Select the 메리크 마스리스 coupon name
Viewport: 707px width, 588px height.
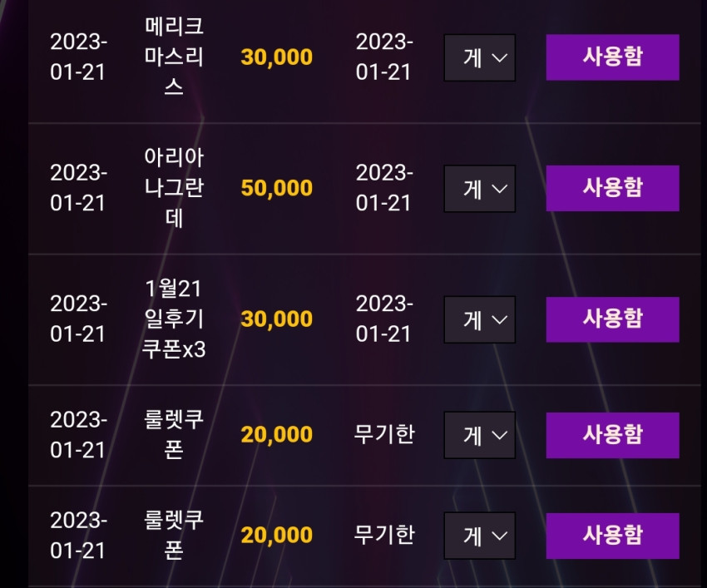(x=174, y=57)
